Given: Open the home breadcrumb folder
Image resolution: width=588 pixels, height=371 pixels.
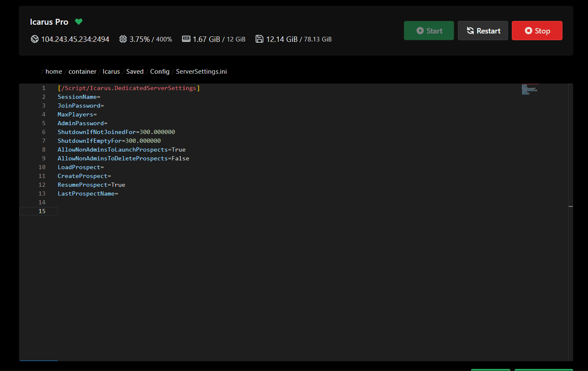Looking at the screenshot, I should pos(54,71).
